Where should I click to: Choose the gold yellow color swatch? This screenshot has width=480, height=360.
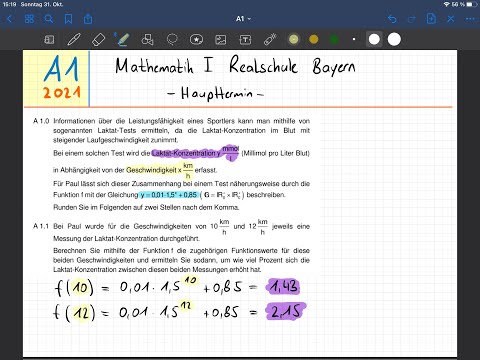(x=314, y=40)
